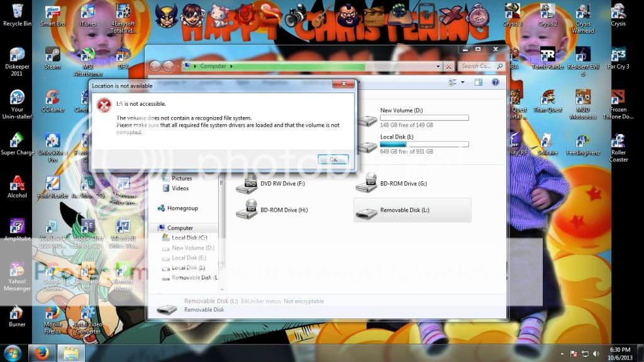Open Local Disk (C:) in tree
Viewport: 644px width, 362px height.
pos(184,238)
